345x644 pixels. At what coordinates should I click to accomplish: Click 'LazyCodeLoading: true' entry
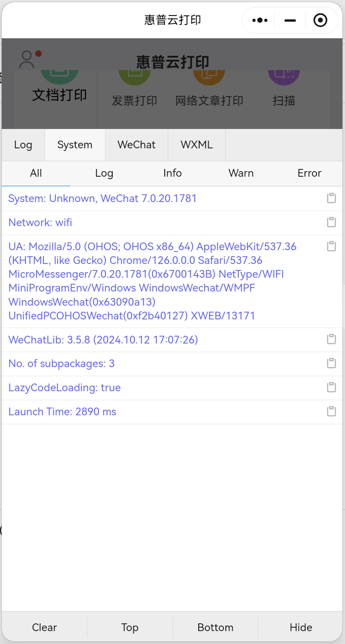click(x=65, y=387)
